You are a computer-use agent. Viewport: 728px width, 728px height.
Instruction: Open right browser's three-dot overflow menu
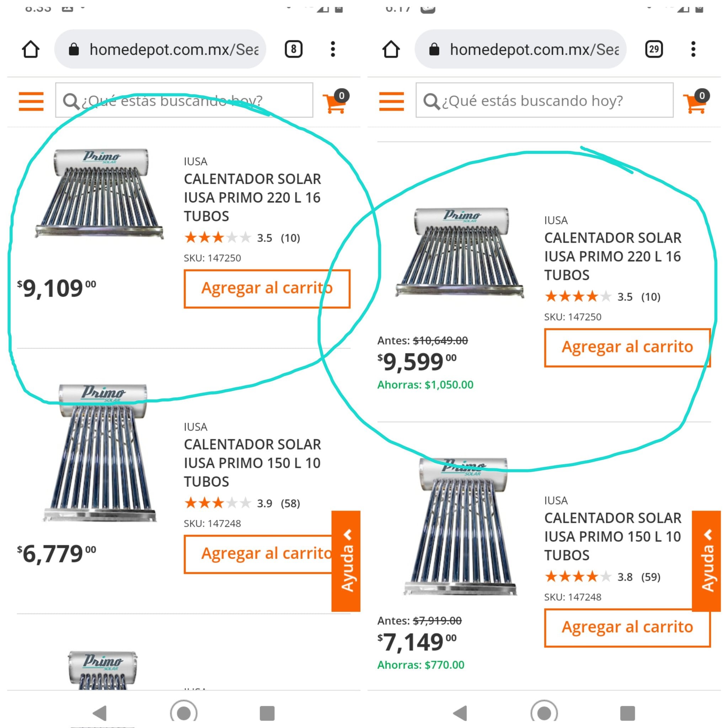pyautogui.click(x=693, y=49)
